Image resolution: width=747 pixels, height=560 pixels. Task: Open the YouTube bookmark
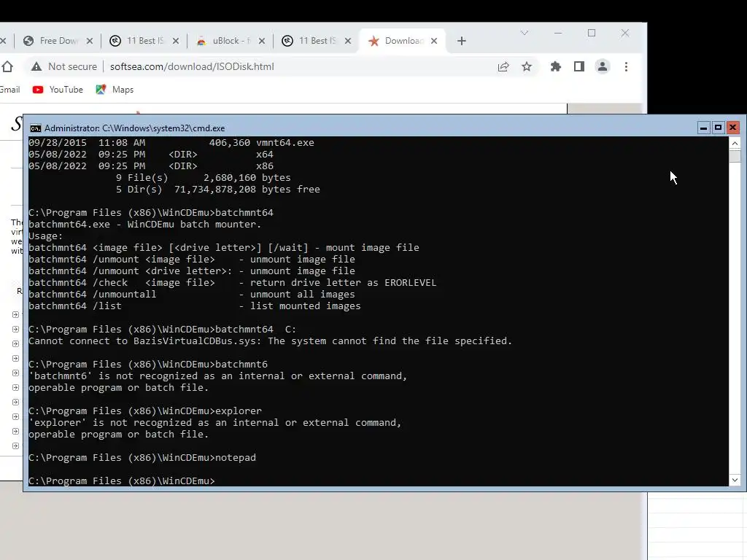tap(58, 90)
